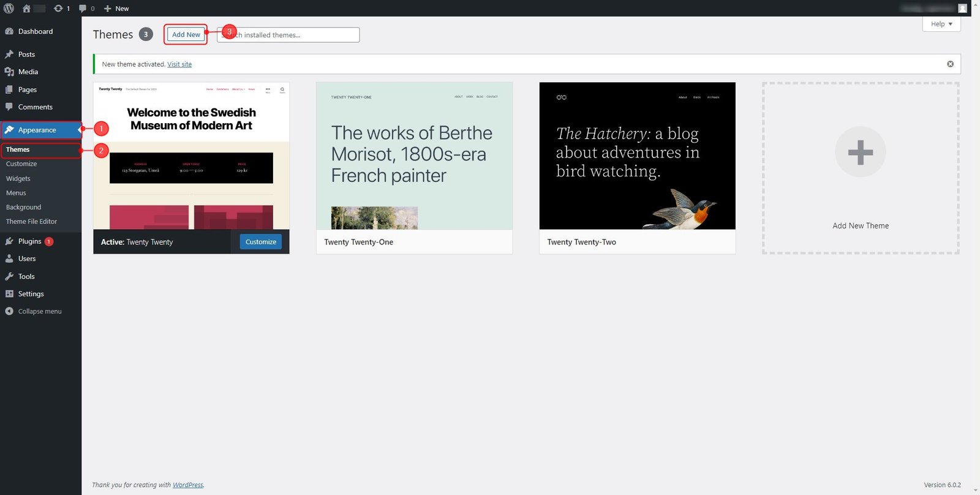
Task: Click the Collapse menu arrow icon
Action: click(9, 312)
